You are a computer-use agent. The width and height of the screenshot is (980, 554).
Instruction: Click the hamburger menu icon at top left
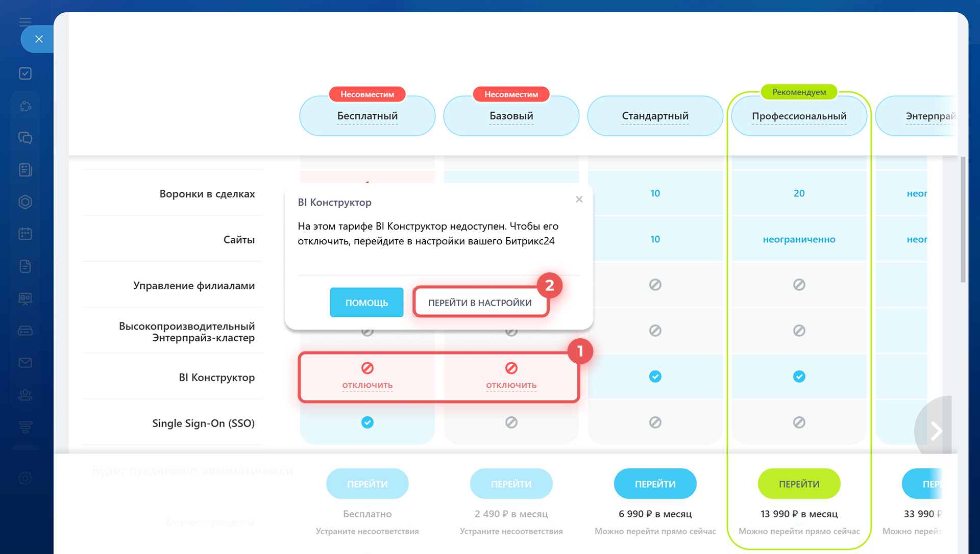point(25,21)
